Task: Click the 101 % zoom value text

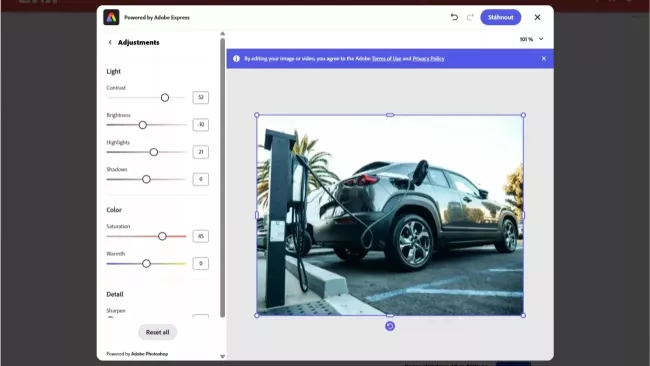Action: (526, 39)
